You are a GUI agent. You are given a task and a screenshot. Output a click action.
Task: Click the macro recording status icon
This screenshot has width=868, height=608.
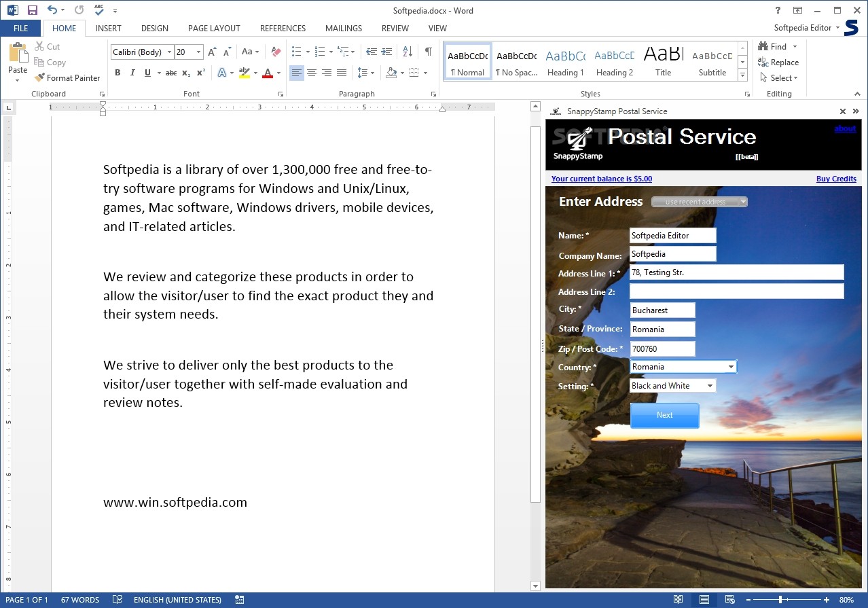[240, 600]
